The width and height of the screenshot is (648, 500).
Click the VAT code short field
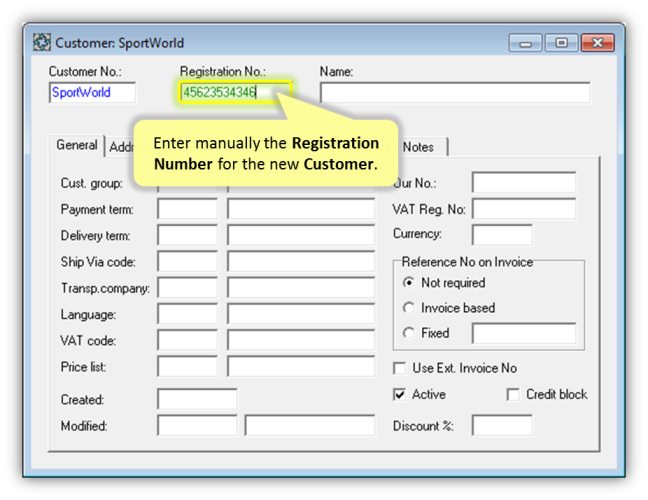[x=188, y=340]
